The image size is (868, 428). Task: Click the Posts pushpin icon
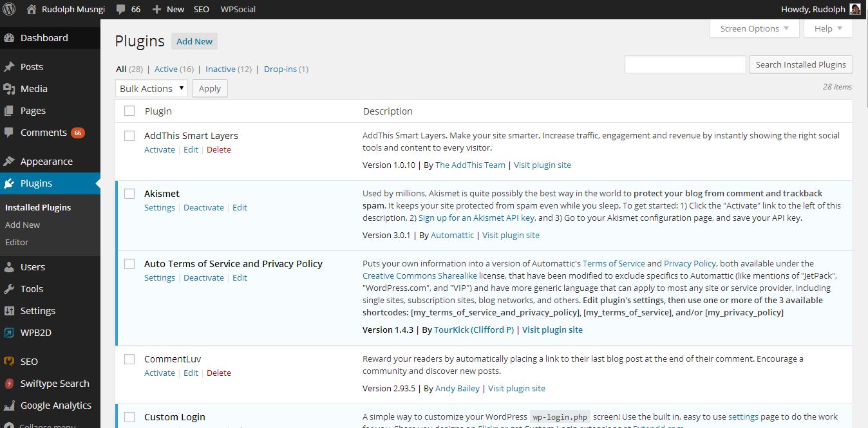(x=9, y=67)
